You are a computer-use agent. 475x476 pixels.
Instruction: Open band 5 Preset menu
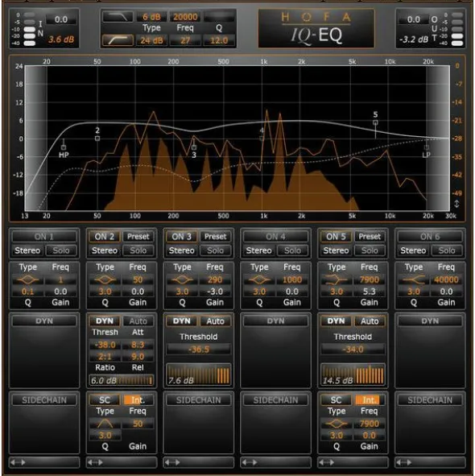coord(370,237)
